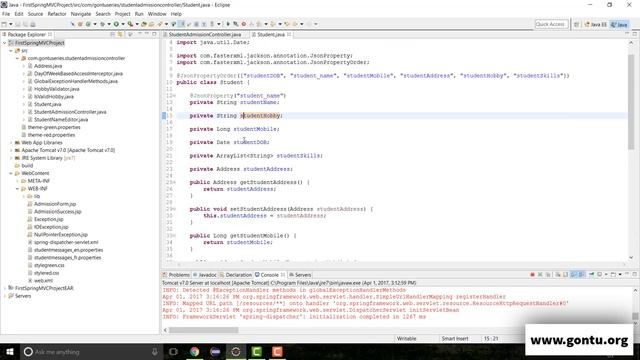Open Task View on the taskbar

pos(173,351)
